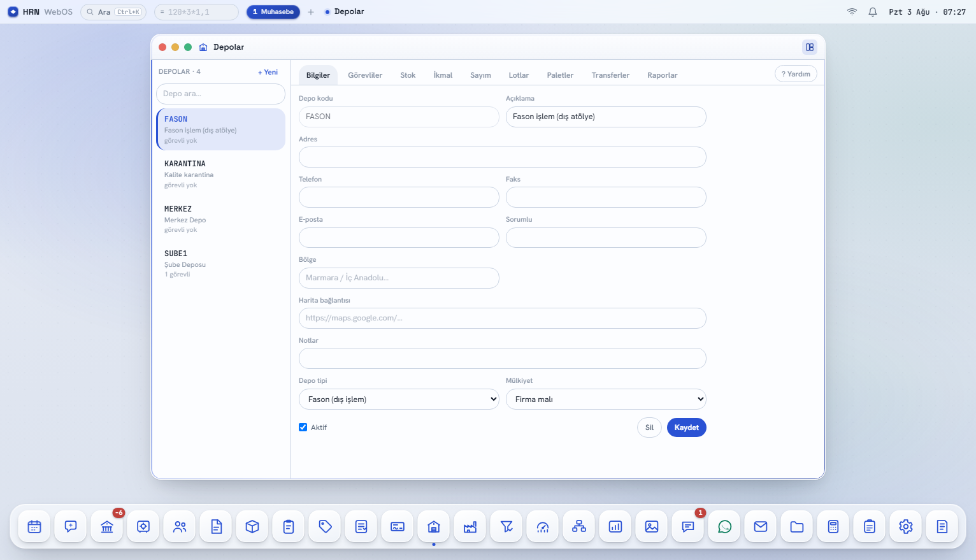Open the settings gear in the dock
The width and height of the screenshot is (976, 560).
pos(906,527)
